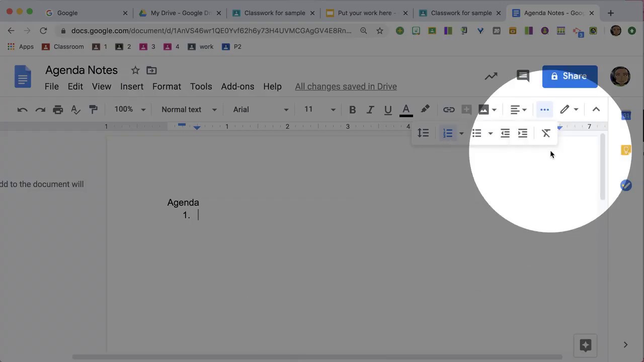The width and height of the screenshot is (644, 362).
Task: Move document to a folder
Action: (x=151, y=70)
